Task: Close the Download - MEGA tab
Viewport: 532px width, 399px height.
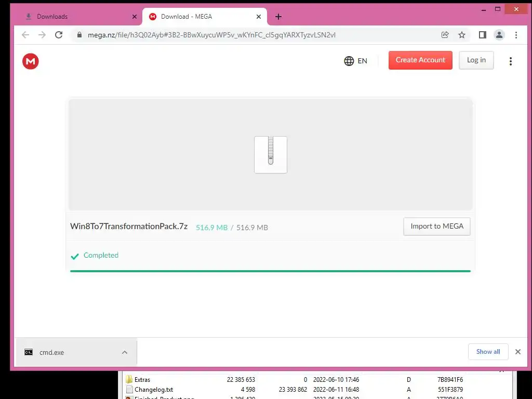Action: pos(259,17)
